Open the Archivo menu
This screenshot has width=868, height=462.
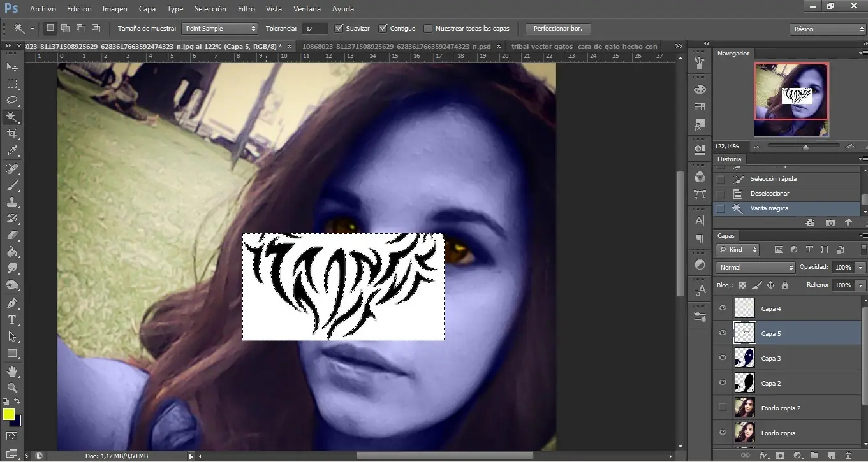coord(43,9)
